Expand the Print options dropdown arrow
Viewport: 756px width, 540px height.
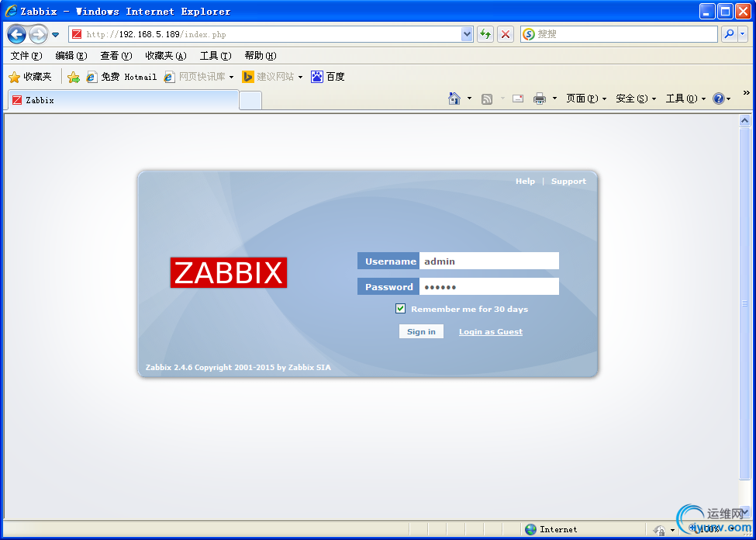554,99
